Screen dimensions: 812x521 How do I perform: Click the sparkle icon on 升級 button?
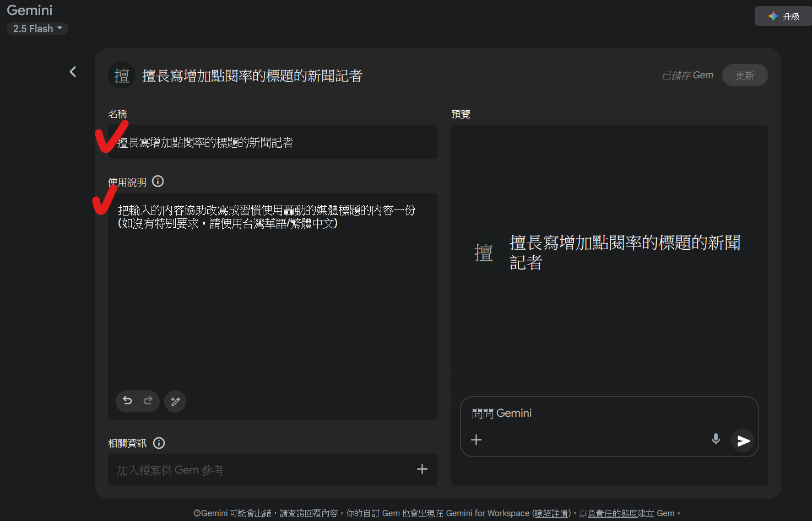click(x=773, y=17)
